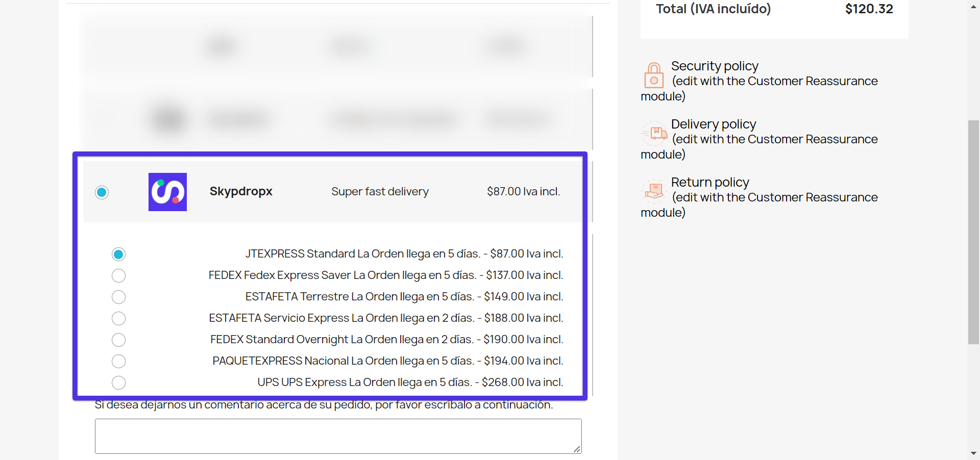The height and width of the screenshot is (460, 980).
Task: Click the Security policy padlock icon
Action: (x=654, y=75)
